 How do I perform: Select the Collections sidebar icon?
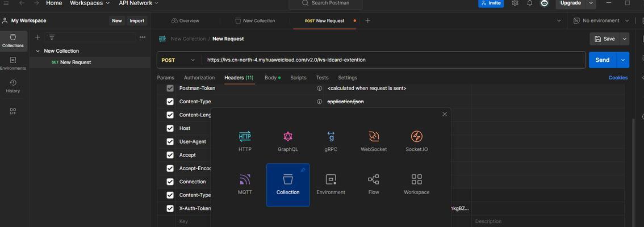point(13,41)
